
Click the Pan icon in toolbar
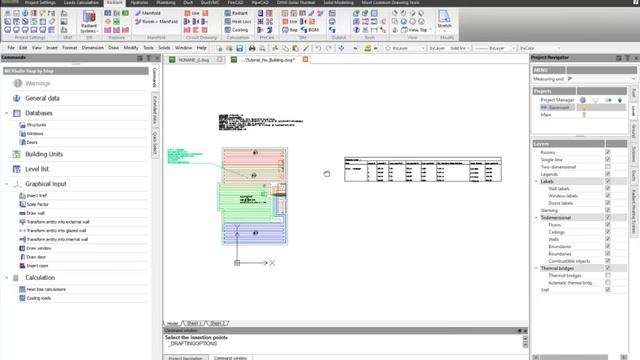tap(341, 48)
